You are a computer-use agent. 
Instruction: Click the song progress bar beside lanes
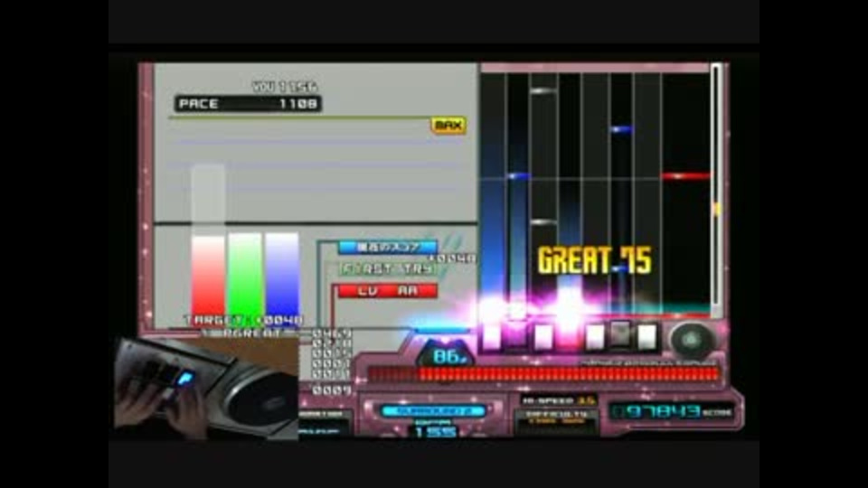click(717, 191)
